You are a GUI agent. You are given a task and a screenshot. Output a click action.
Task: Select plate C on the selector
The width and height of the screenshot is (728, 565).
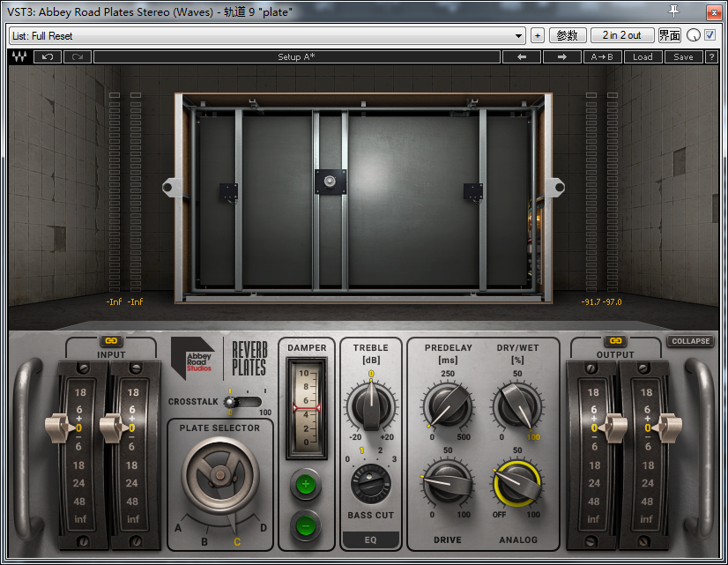237,541
